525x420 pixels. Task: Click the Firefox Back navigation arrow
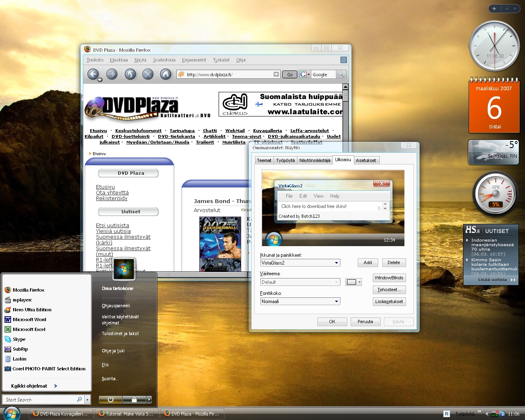(94, 74)
